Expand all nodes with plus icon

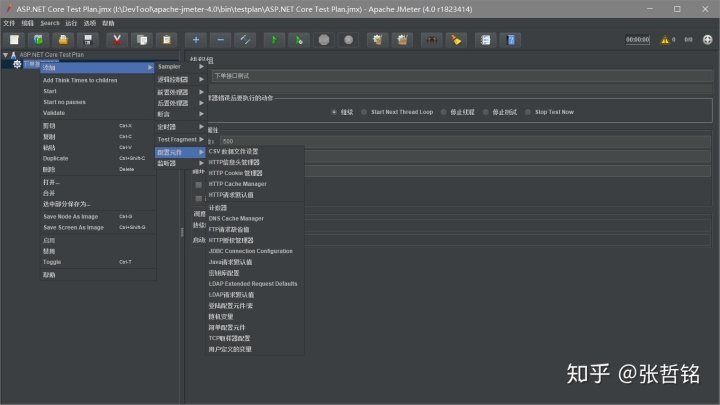point(196,40)
